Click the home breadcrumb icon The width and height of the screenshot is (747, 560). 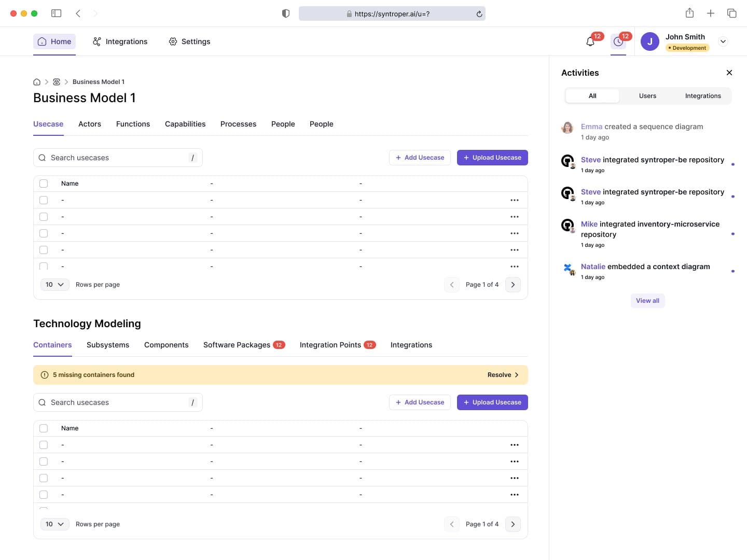(37, 82)
